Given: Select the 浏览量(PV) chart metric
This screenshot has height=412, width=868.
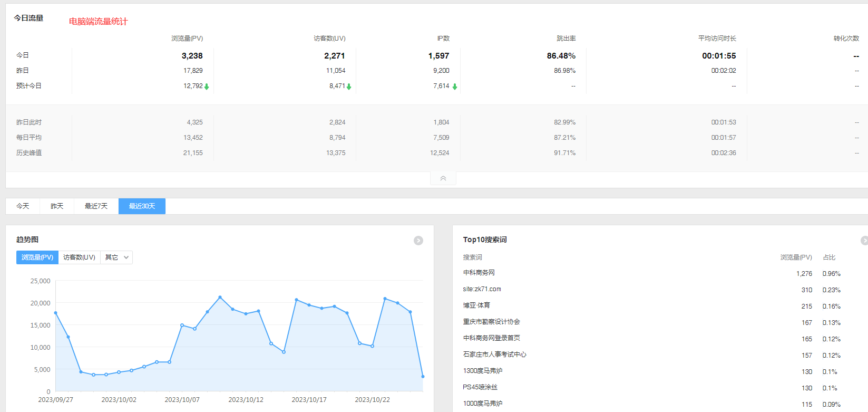Looking at the screenshot, I should [37, 257].
